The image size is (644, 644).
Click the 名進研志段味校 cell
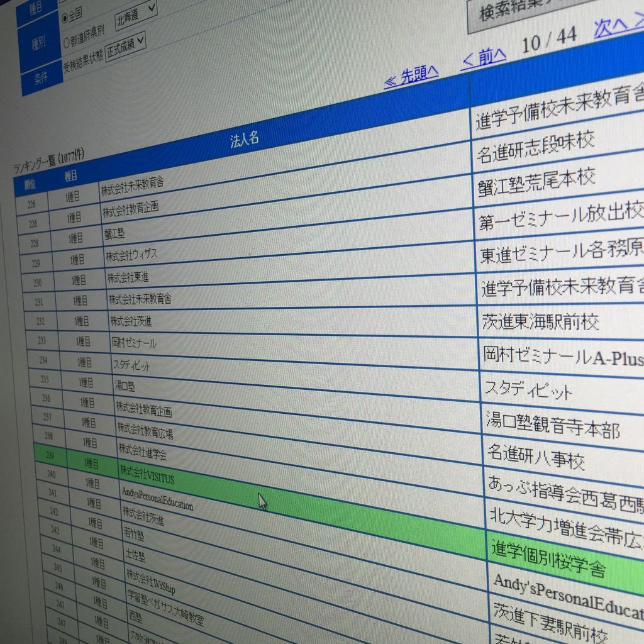coord(536,147)
